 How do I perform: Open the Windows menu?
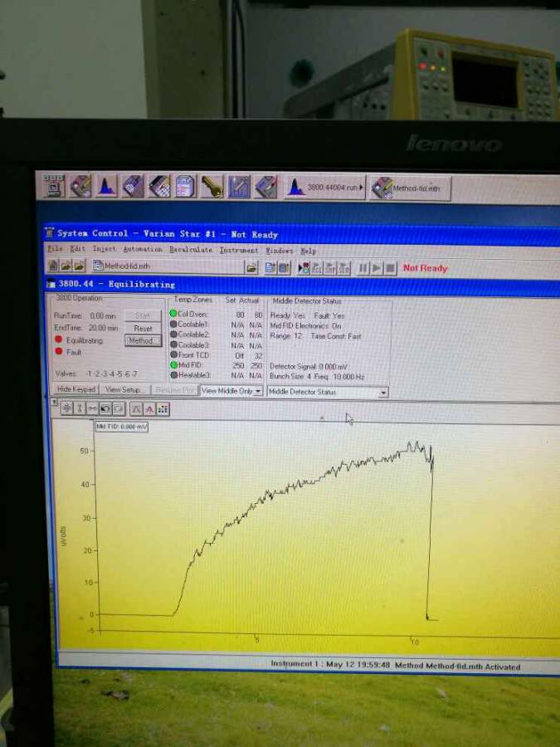[x=279, y=251]
